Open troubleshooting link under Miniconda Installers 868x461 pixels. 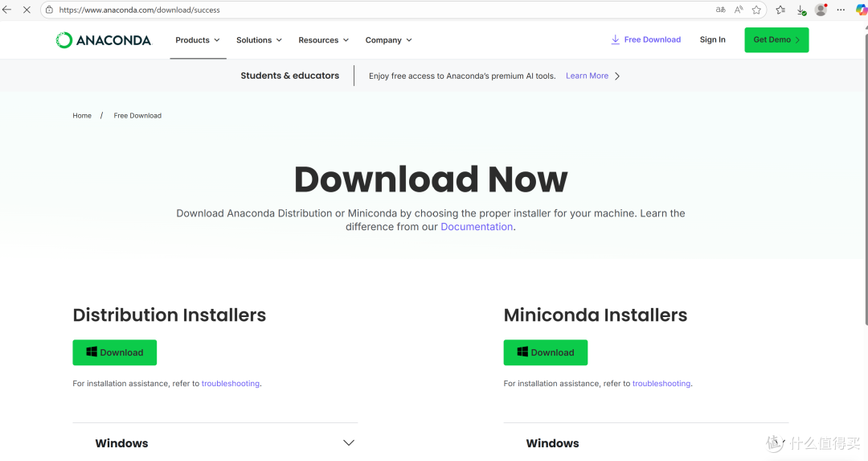[x=661, y=384]
